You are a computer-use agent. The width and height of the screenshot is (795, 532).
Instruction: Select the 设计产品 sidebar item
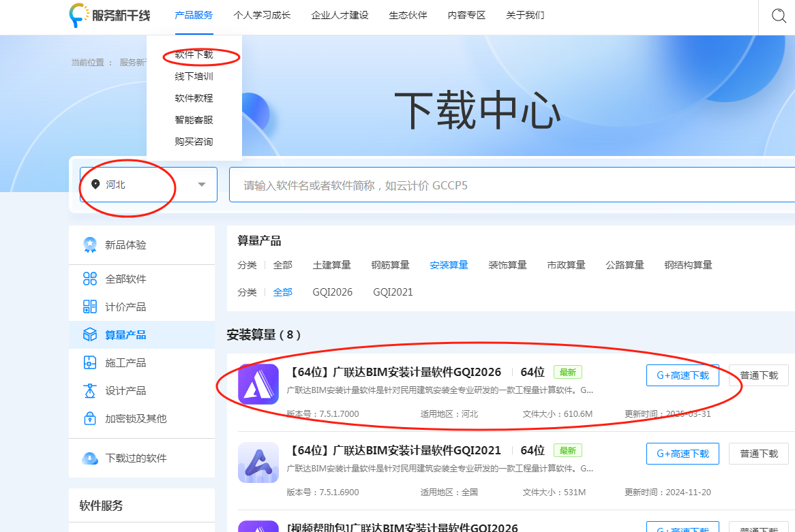click(142, 390)
